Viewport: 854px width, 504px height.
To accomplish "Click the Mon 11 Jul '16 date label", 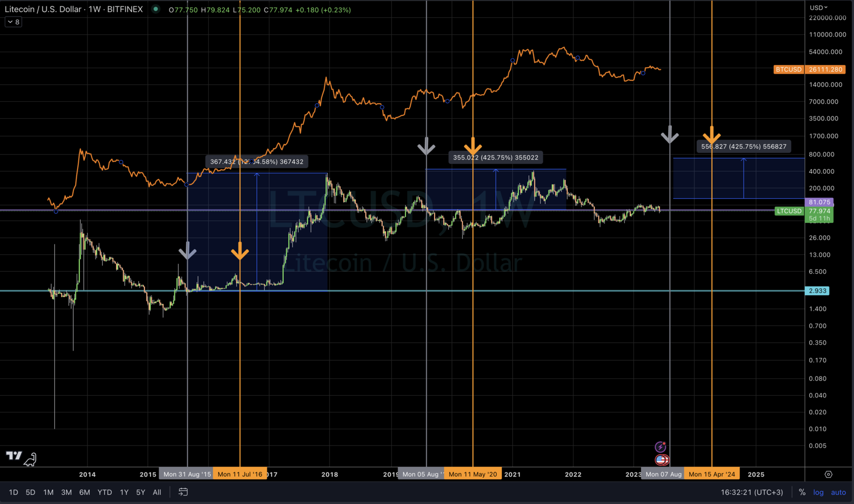I will click(240, 474).
